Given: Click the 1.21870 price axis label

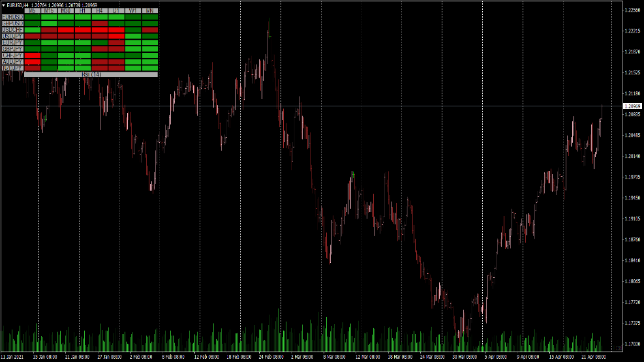Looking at the screenshot, I should [x=632, y=52].
